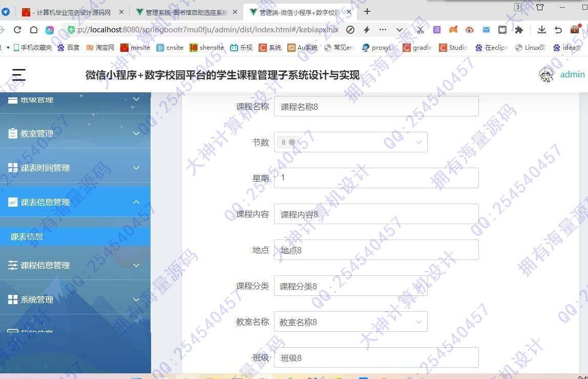
Task: Open the gradle bookmark
Action: (417, 47)
